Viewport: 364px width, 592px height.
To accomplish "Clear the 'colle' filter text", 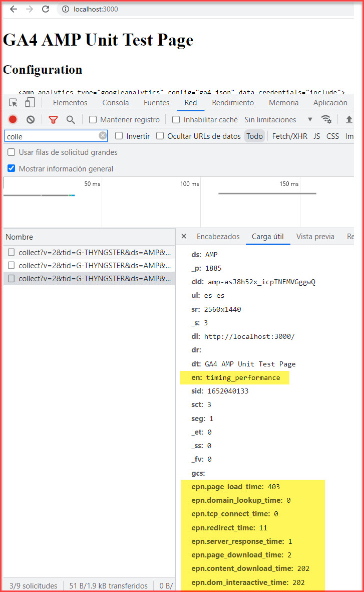I will coord(103,136).
